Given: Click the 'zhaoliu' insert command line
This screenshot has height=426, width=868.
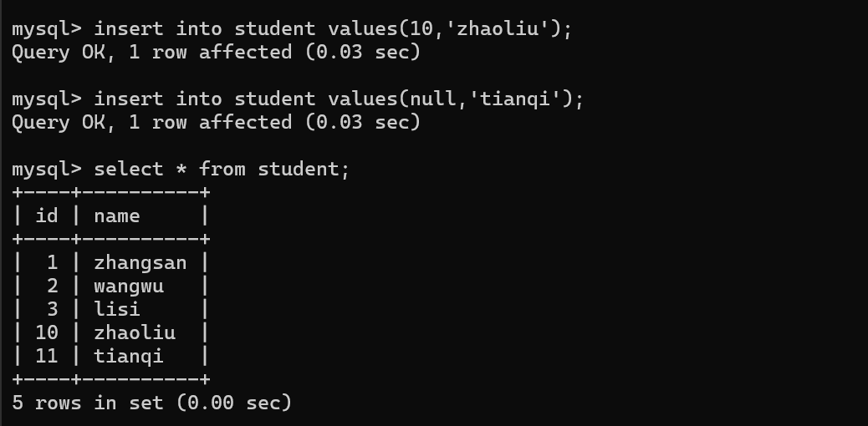Looking at the screenshot, I should tap(292, 28).
